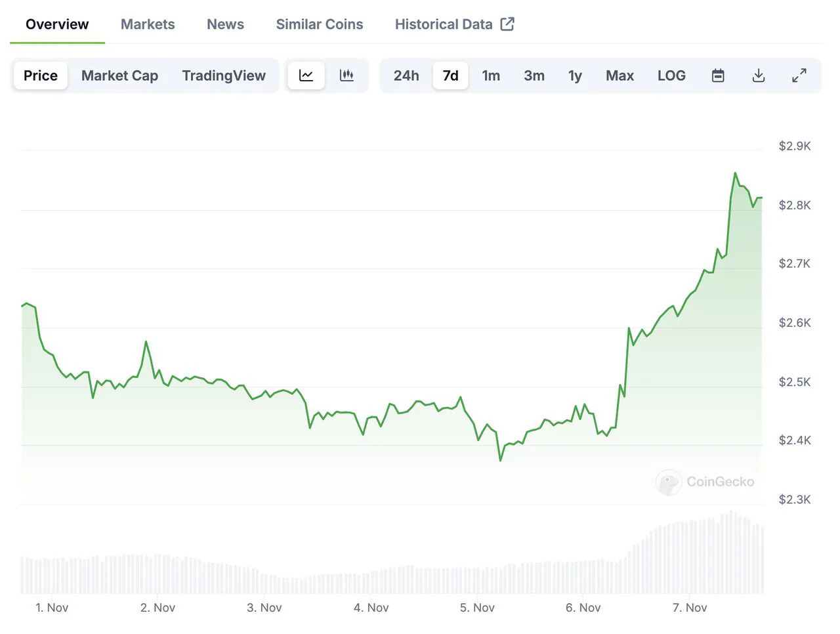Click the 5. Nov date label
The image size is (840, 634).
(477, 608)
